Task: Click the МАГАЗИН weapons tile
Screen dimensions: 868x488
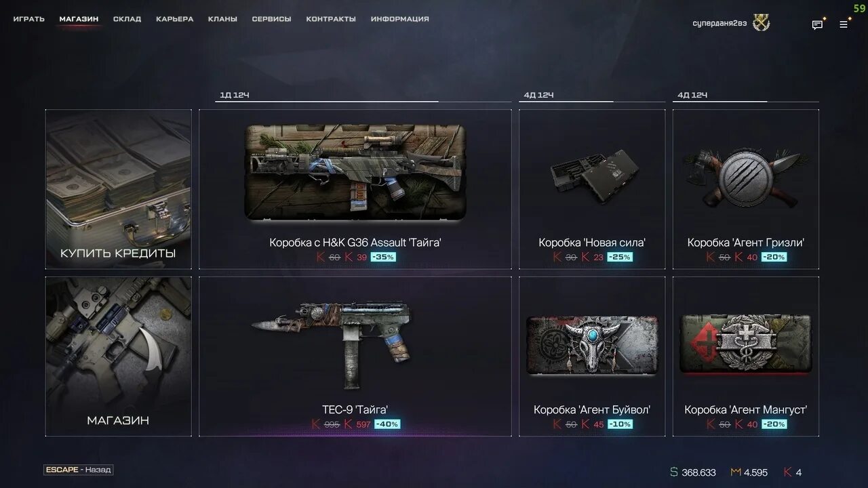Action: point(119,357)
